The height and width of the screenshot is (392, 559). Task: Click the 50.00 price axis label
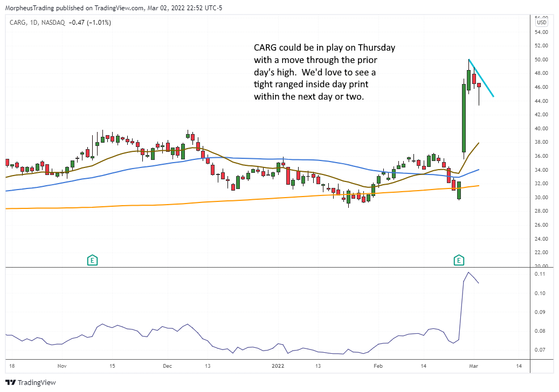(541, 59)
